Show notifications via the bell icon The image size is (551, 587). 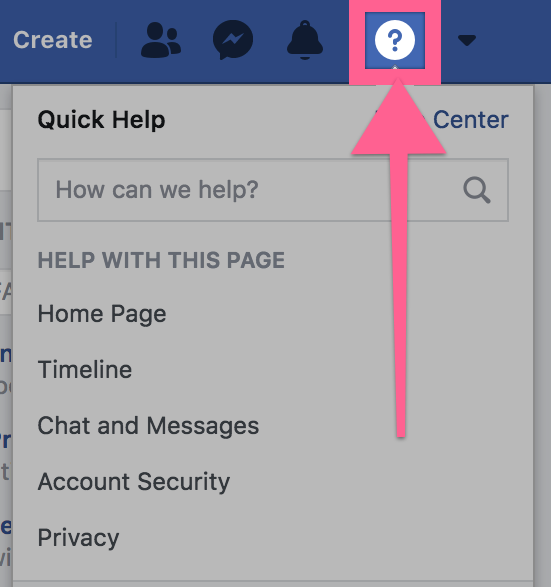(x=305, y=40)
